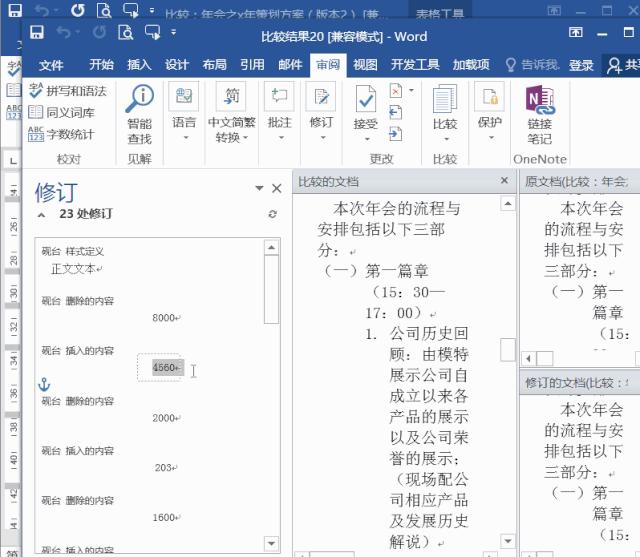This screenshot has height=557, width=640.
Task: Click the Sign in (登录) link
Action: click(x=581, y=65)
